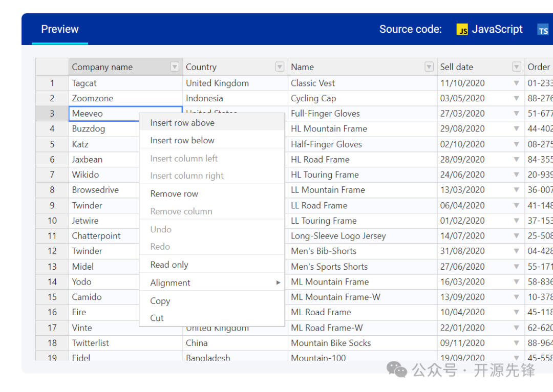This screenshot has height=392, width=553.
Task: Open date picker arrow for 11/10/2020
Action: pyautogui.click(x=516, y=83)
